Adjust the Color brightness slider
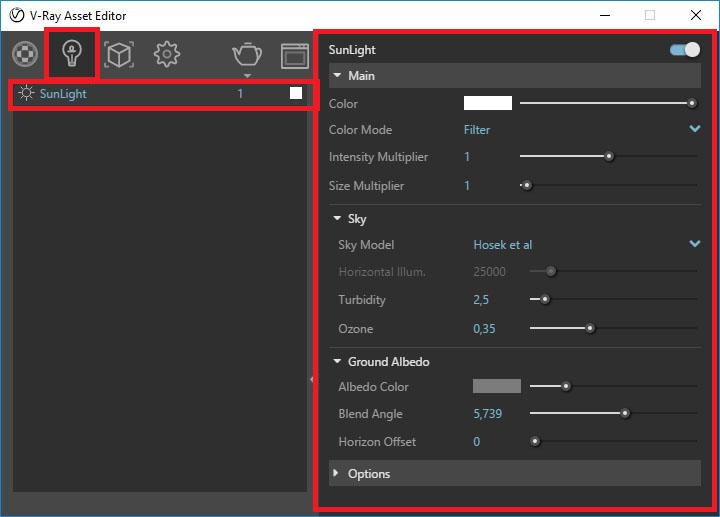Viewport: 720px width, 517px height. [608, 103]
